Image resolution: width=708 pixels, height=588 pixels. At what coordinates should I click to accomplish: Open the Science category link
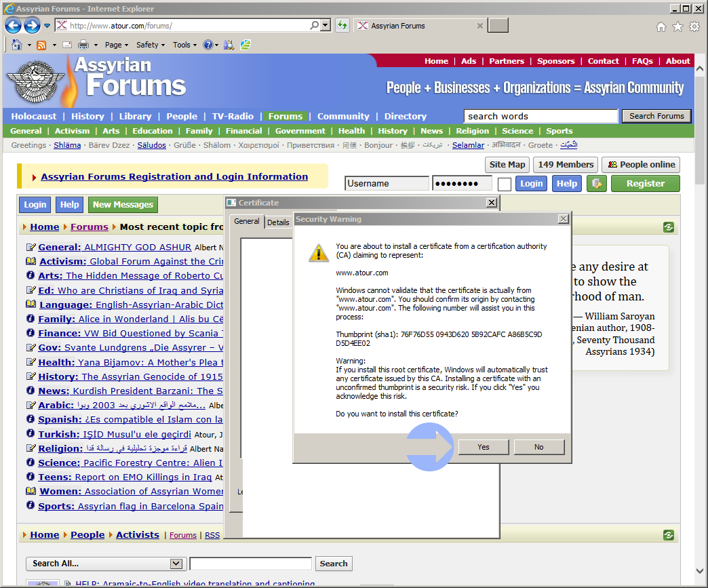coord(517,130)
